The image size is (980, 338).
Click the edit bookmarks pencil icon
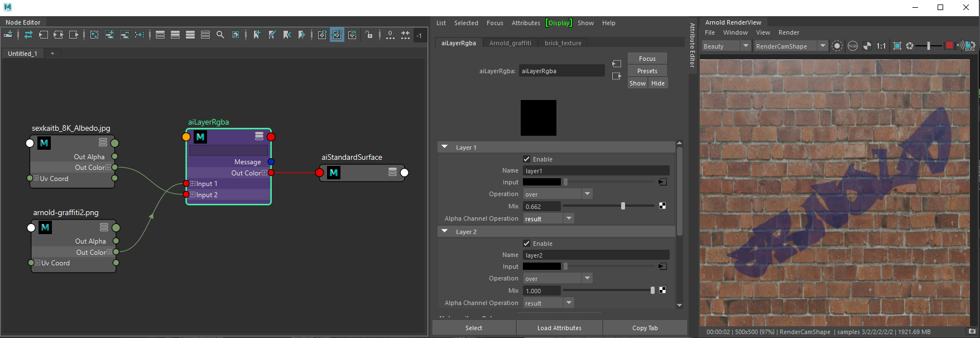point(272,35)
